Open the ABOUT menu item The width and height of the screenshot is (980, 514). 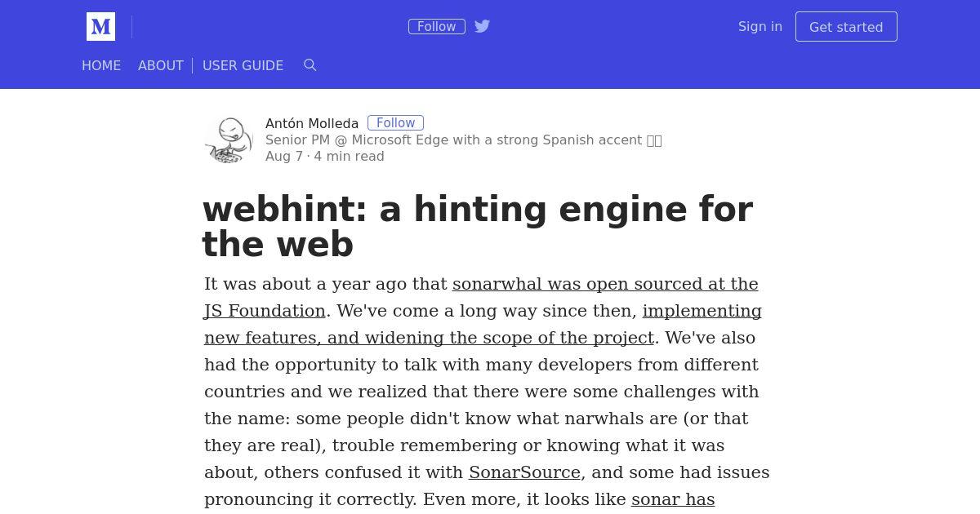coord(161,65)
